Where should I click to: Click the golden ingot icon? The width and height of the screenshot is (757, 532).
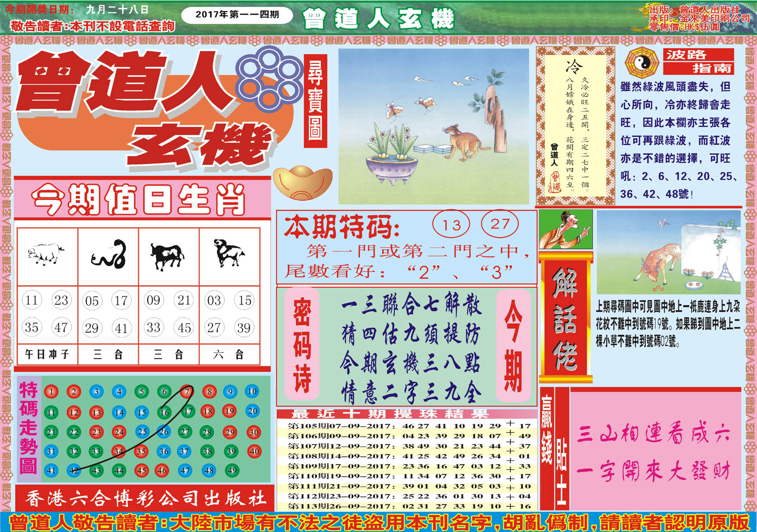pyautogui.click(x=303, y=182)
